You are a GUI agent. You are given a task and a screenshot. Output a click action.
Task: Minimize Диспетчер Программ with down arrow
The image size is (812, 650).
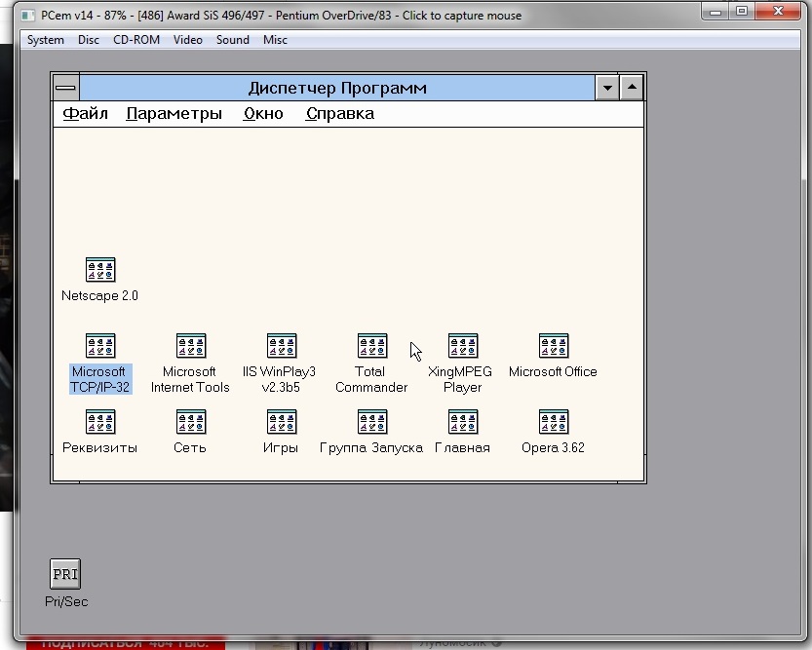pyautogui.click(x=607, y=88)
